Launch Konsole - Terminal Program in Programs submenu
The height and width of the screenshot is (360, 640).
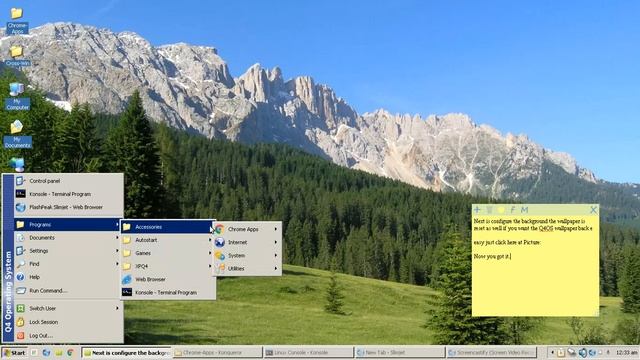coord(168,292)
